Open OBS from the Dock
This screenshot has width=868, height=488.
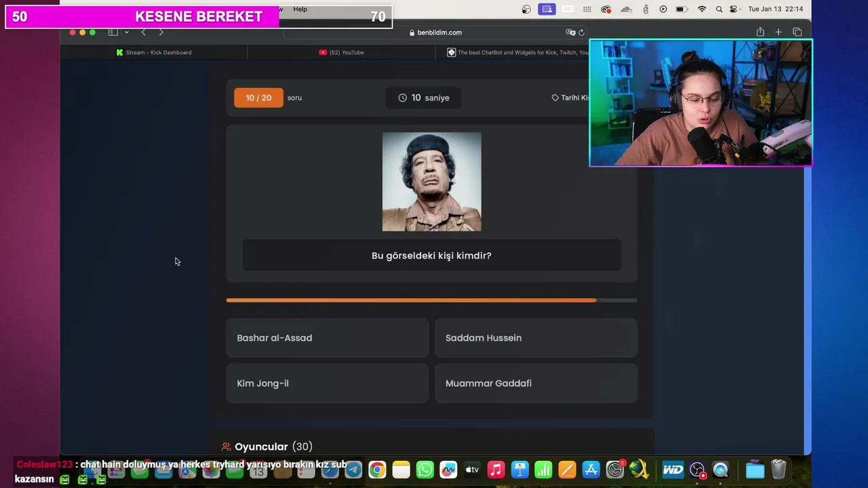697,470
